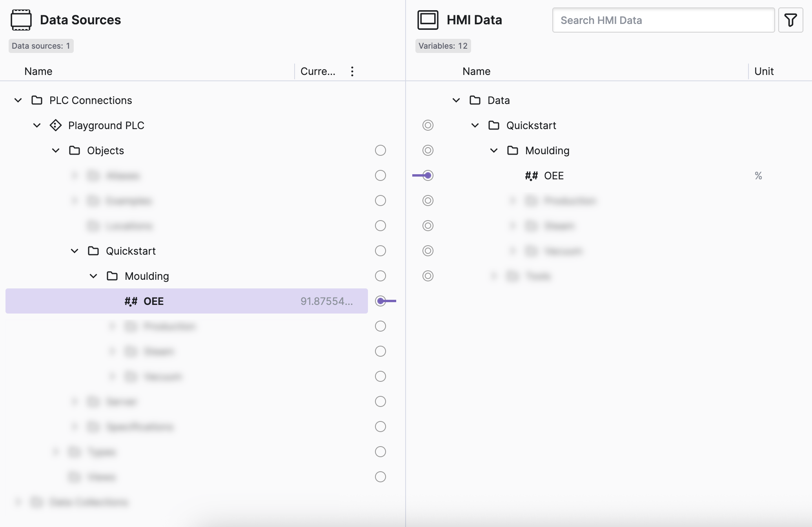Click the Variables: 12 badge

click(x=443, y=46)
